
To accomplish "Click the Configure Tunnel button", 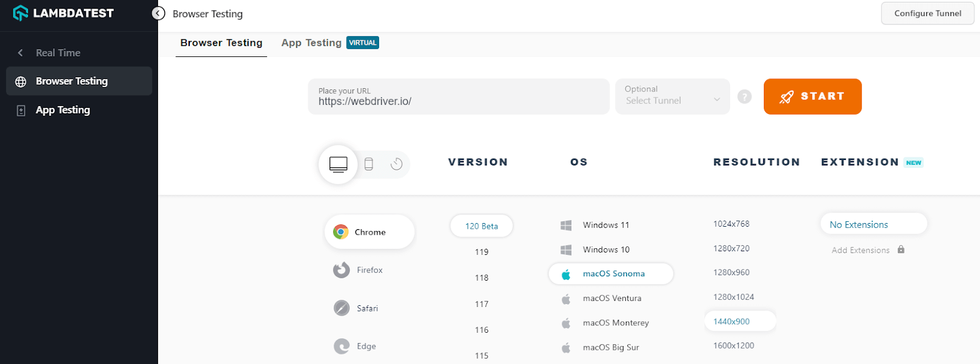I will click(x=927, y=13).
